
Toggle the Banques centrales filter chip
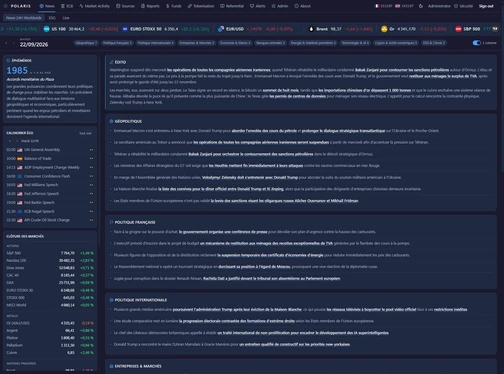(x=271, y=43)
